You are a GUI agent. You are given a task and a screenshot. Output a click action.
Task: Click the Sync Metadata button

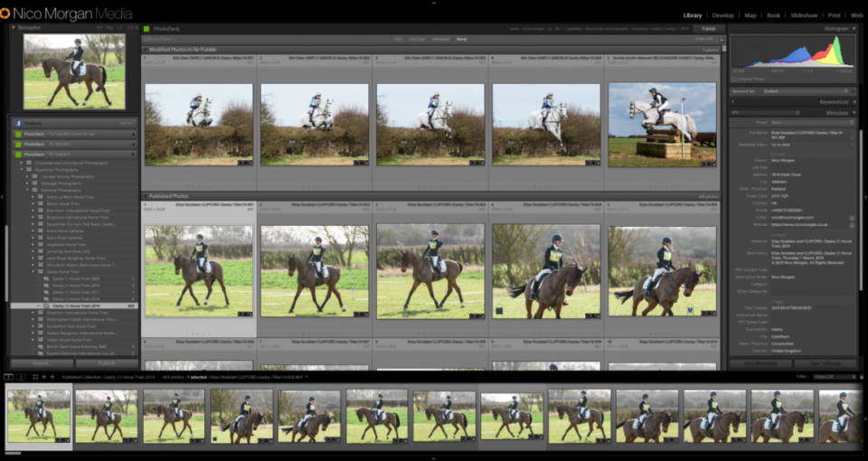pos(759,363)
